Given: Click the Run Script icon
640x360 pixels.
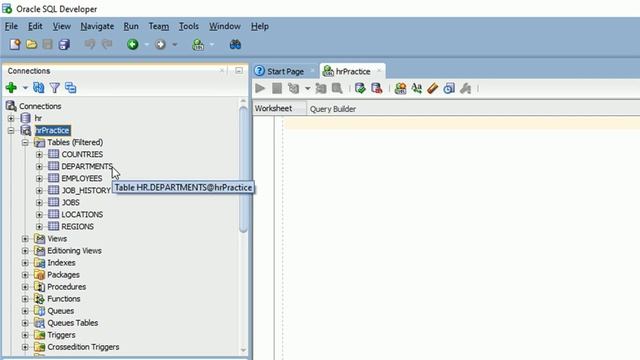Looking at the screenshot, I should [293, 88].
